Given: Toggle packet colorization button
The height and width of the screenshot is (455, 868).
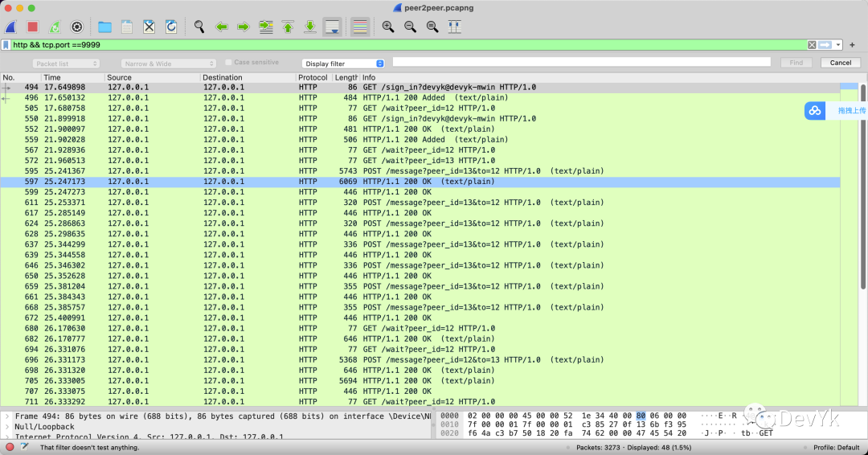Looking at the screenshot, I should (x=360, y=27).
